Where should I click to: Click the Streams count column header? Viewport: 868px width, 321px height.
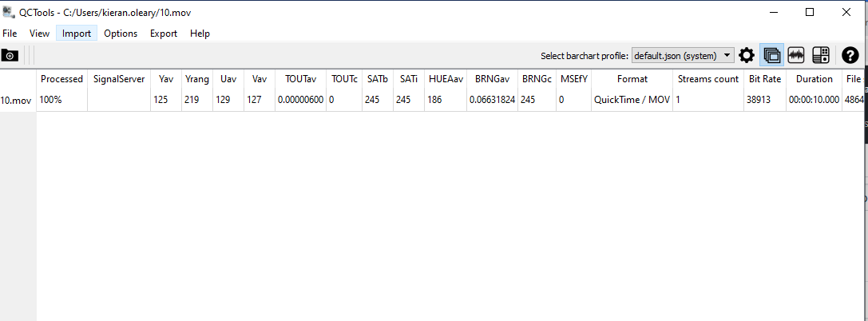[708, 79]
